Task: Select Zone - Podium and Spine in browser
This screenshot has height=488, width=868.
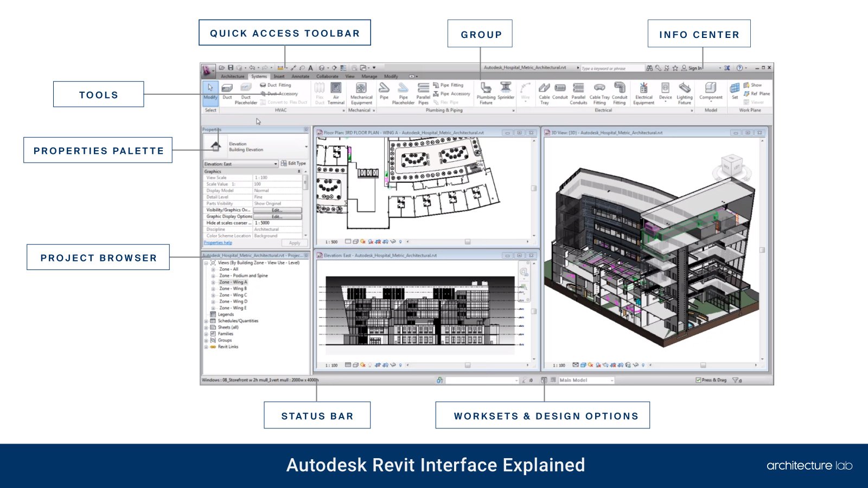Action: point(243,275)
